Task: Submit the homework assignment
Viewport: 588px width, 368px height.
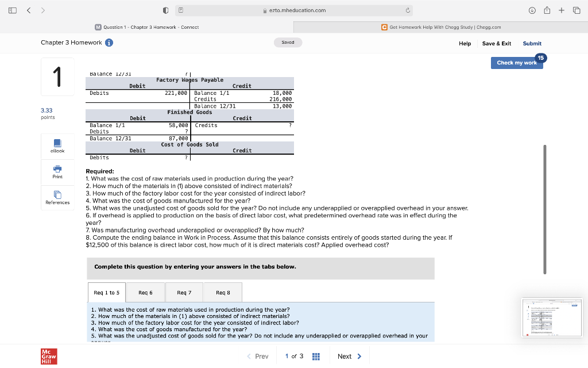Action: [x=532, y=43]
